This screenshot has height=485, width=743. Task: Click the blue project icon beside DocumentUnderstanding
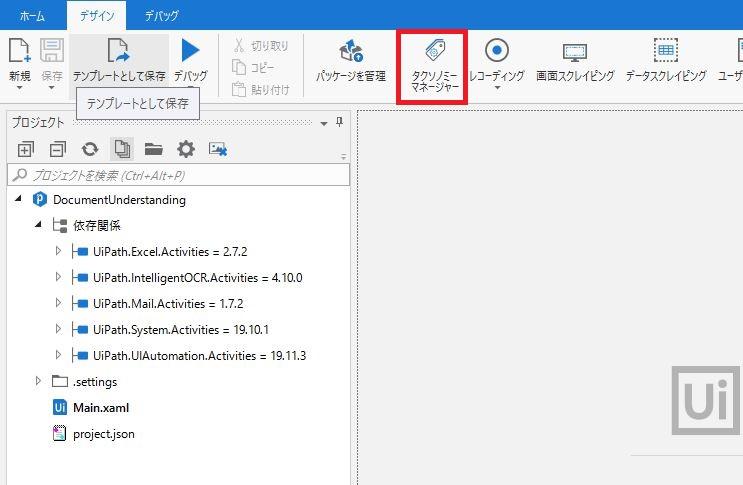coord(40,199)
